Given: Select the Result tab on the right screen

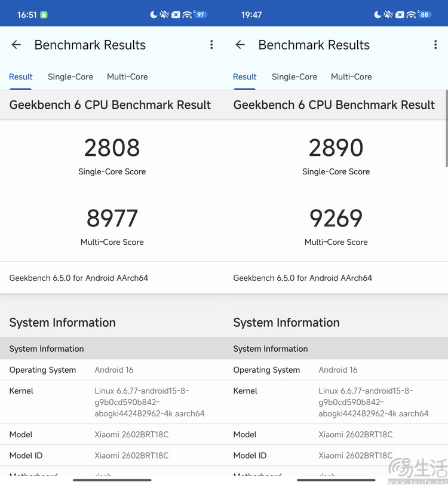Looking at the screenshot, I should (245, 76).
